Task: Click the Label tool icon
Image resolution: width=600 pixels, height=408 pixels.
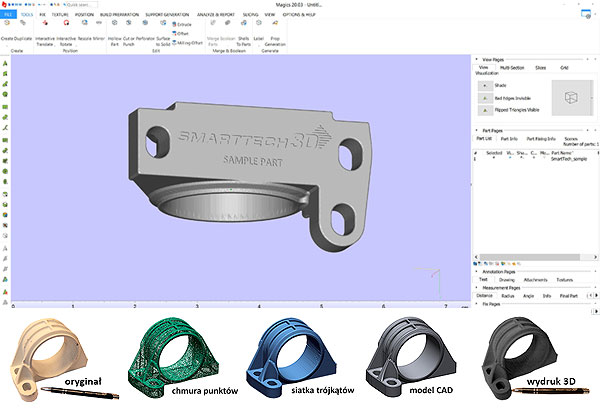Action: tap(259, 23)
